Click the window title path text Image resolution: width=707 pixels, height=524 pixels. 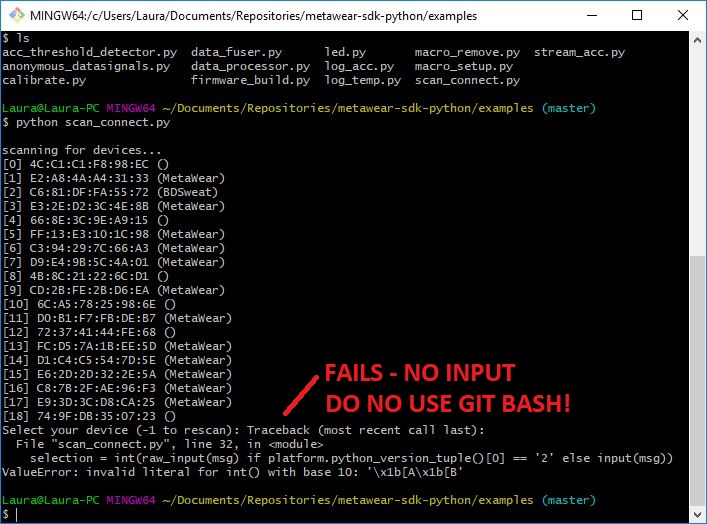(253, 16)
